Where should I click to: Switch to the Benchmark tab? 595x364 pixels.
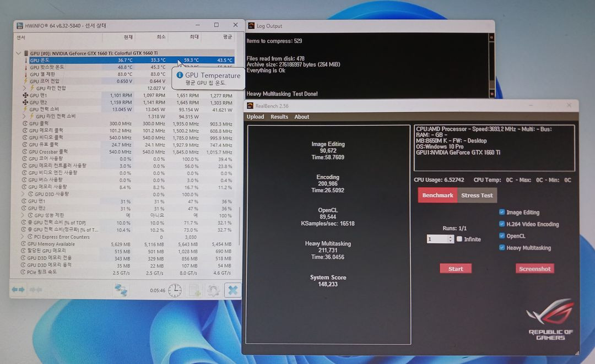pyautogui.click(x=437, y=195)
